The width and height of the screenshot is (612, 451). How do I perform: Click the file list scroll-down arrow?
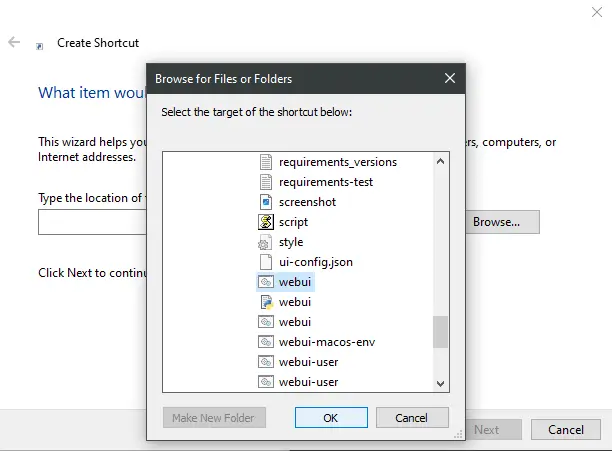pyautogui.click(x=440, y=383)
